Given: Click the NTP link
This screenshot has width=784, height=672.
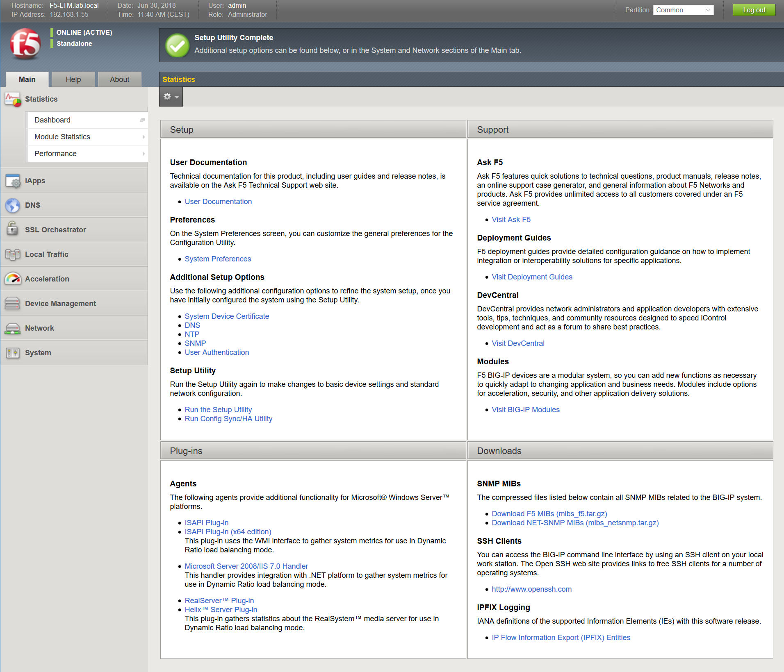Looking at the screenshot, I should point(192,334).
